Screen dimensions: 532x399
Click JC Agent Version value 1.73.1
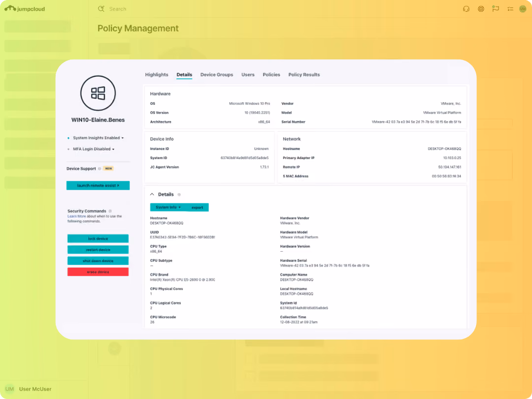pyautogui.click(x=264, y=167)
